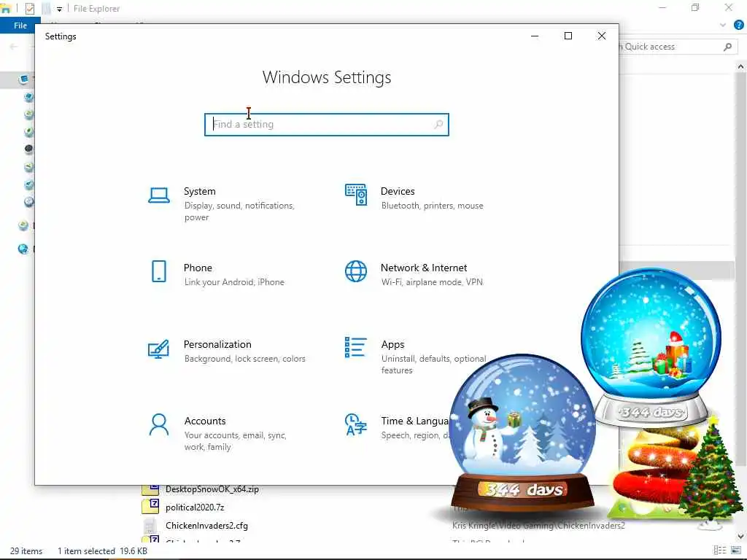Click 'Background, lock screen, colors' text

(245, 359)
